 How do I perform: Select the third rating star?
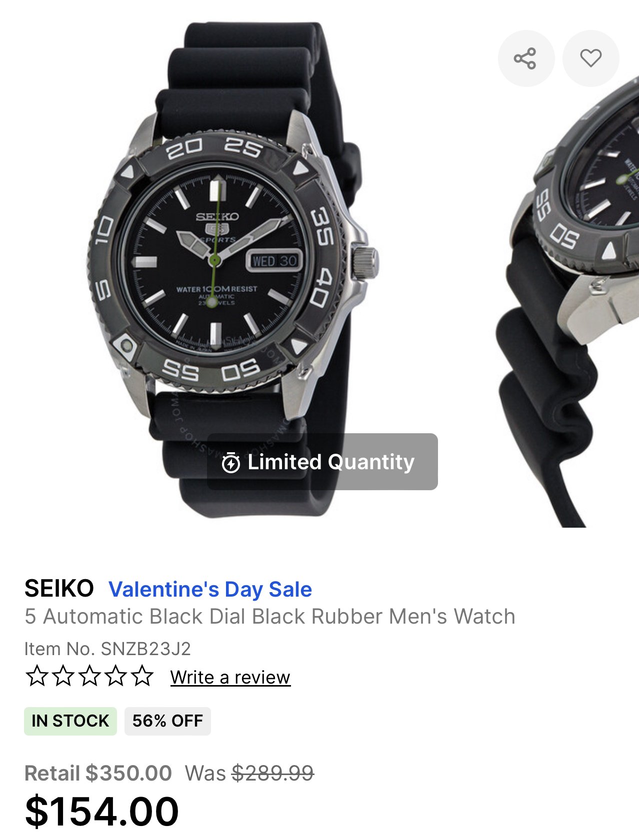[90, 676]
